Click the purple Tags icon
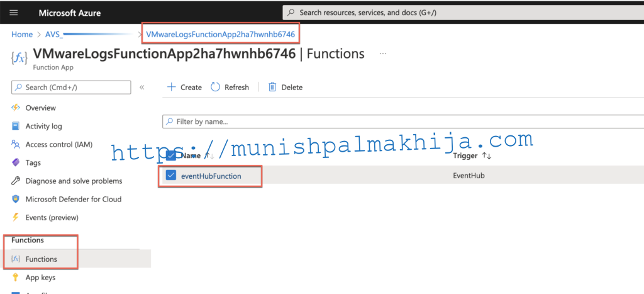Image resolution: width=644 pixels, height=294 pixels. pyautogui.click(x=16, y=163)
